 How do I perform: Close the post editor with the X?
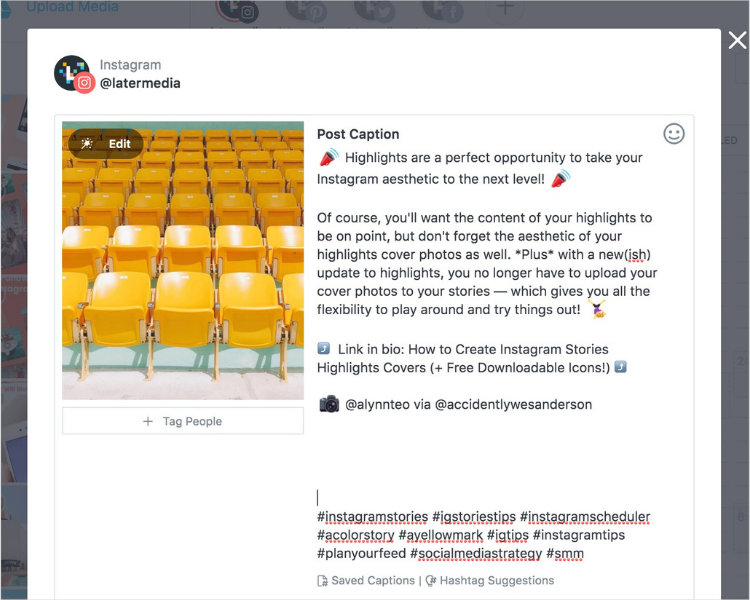pos(737,40)
